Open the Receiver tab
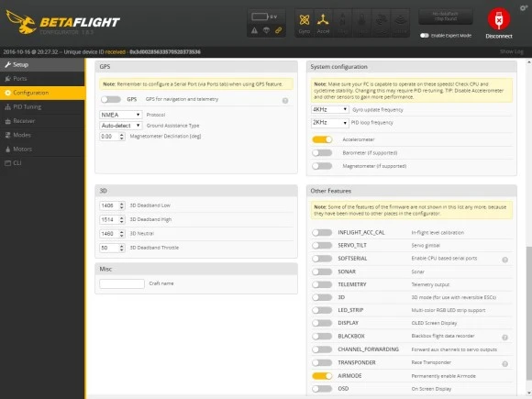The height and width of the screenshot is (399, 532). tap(42, 121)
